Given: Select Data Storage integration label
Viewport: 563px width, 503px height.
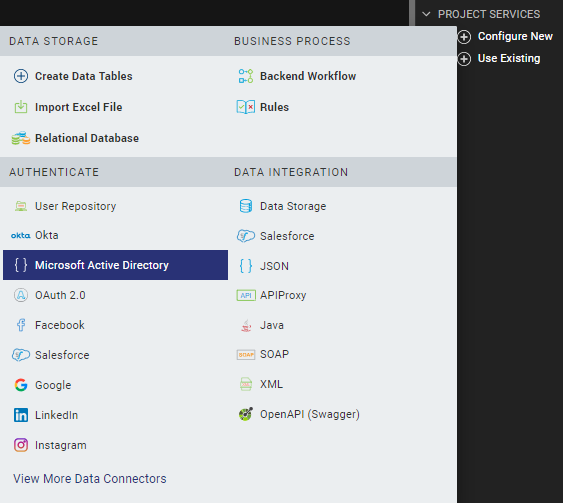Looking at the screenshot, I should [x=293, y=206].
